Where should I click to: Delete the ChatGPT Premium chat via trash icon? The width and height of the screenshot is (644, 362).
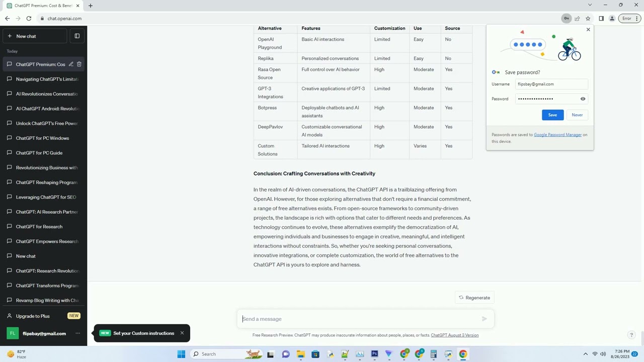coord(79,64)
